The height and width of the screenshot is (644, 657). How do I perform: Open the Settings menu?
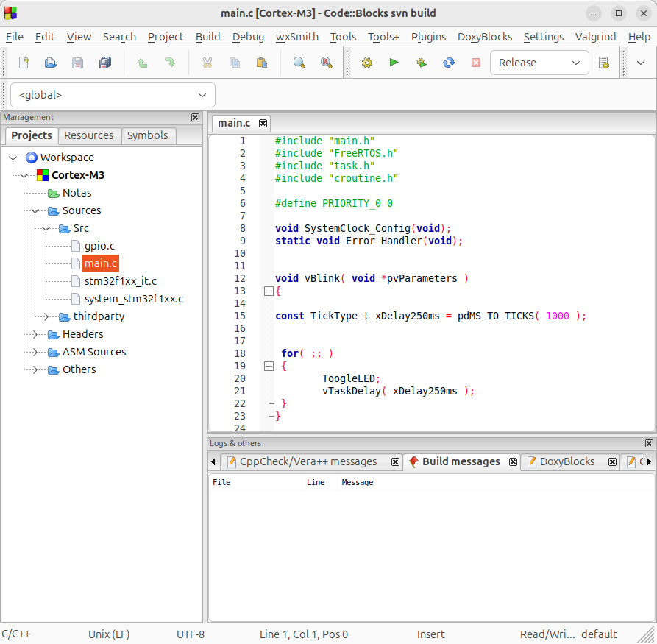[x=544, y=37]
